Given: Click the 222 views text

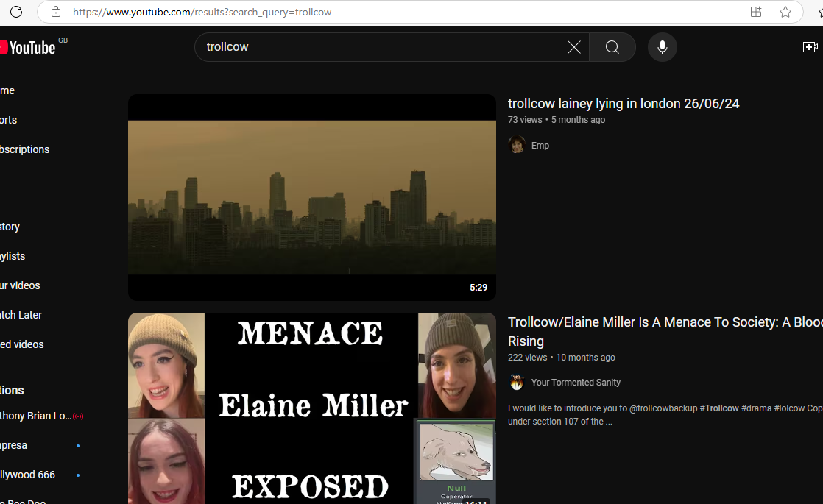Looking at the screenshot, I should (528, 357).
